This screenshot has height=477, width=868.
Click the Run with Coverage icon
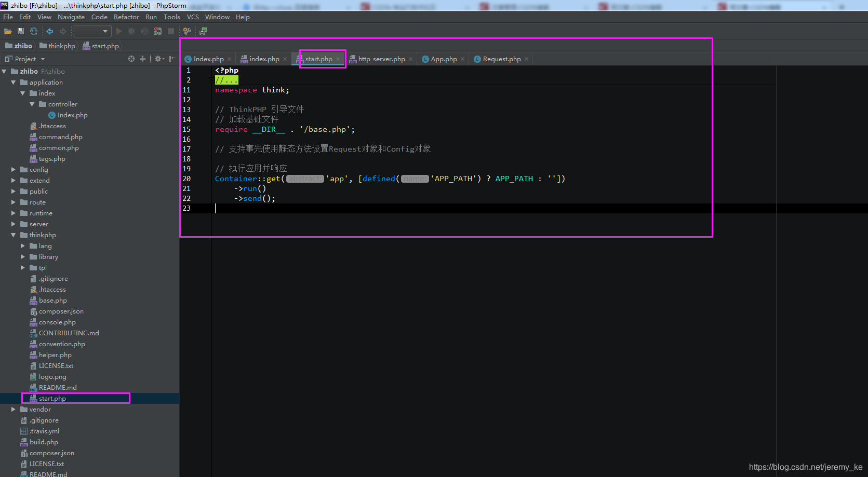click(145, 31)
